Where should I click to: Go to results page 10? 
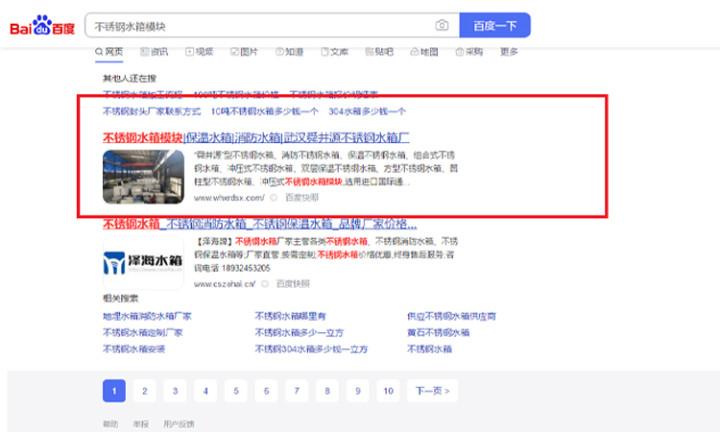[x=388, y=391]
